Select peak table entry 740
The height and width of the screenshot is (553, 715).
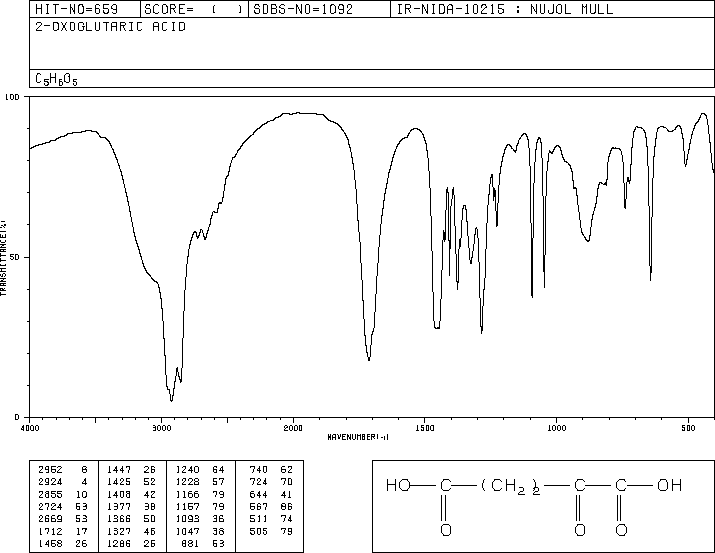(259, 469)
